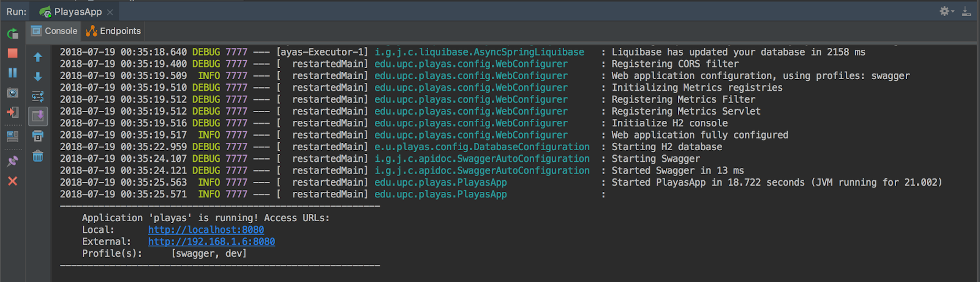Open the external URL http://192.168.1.6:8080
980x282 pixels.
[x=211, y=242]
